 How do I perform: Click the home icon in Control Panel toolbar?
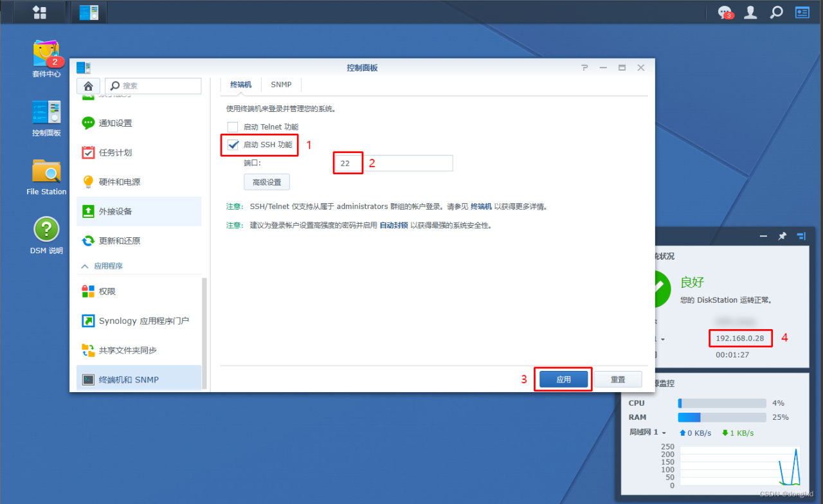88,85
